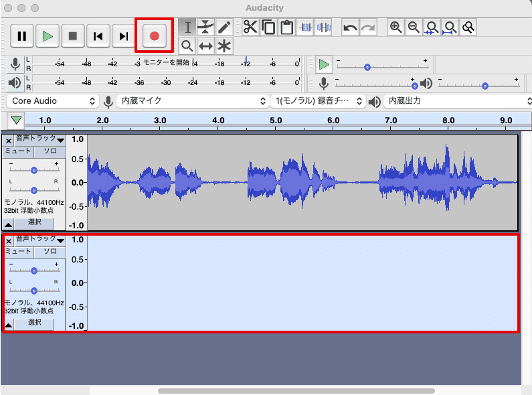The width and height of the screenshot is (532, 395).
Task: Select the Multi-tool asterisk icon
Action: tap(224, 46)
